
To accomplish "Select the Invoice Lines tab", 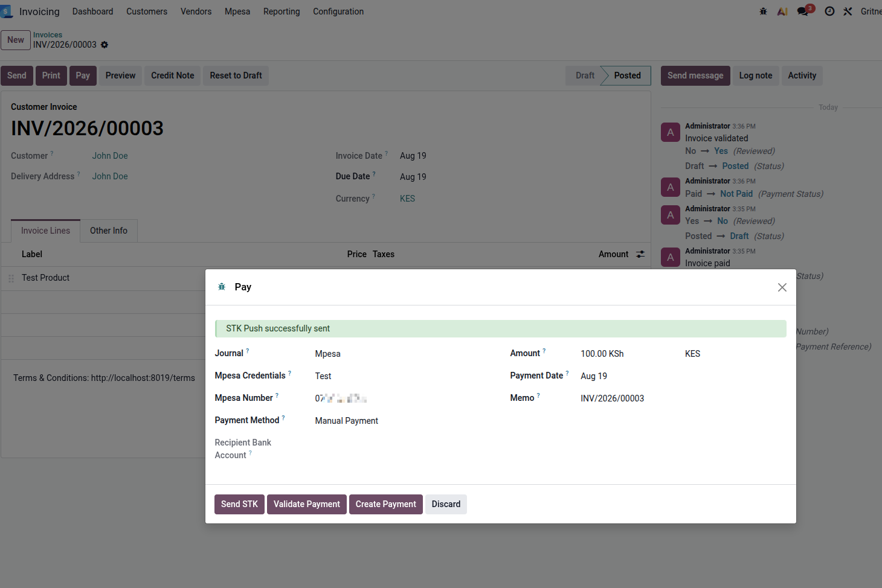I will tap(46, 231).
